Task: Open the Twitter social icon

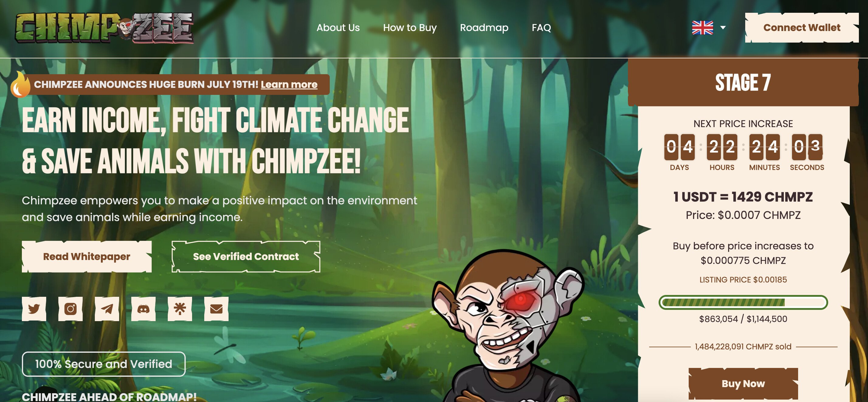Action: [x=34, y=309]
